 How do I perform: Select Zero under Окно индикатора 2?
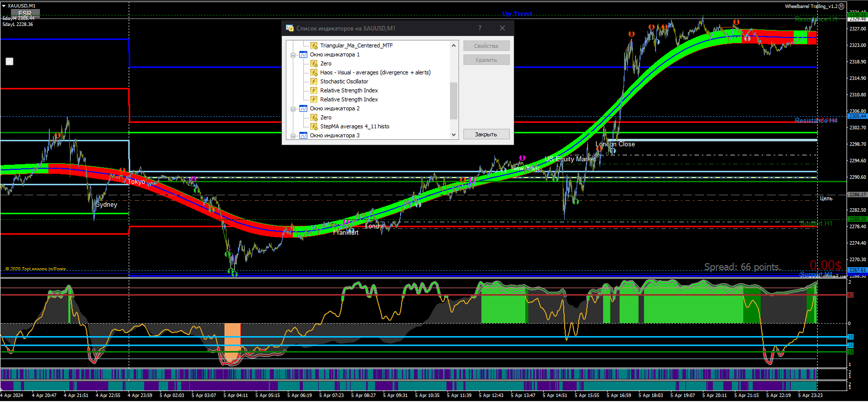pos(326,117)
